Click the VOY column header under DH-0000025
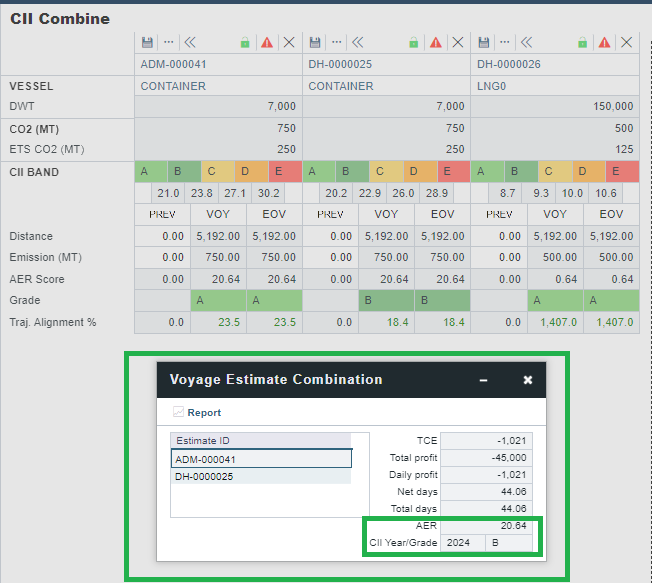652x583 pixels. 386,214
